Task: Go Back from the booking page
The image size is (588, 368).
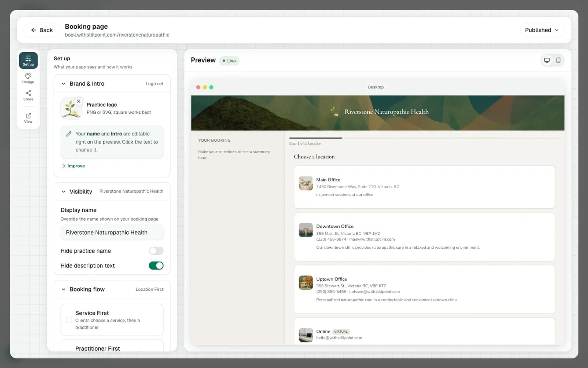Action: pyautogui.click(x=42, y=30)
